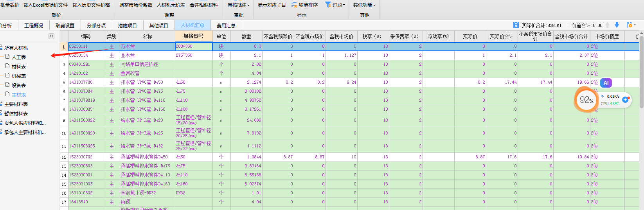644x210 pixels.
Task: Switch to the 措施项目 tab
Action: click(x=128, y=25)
